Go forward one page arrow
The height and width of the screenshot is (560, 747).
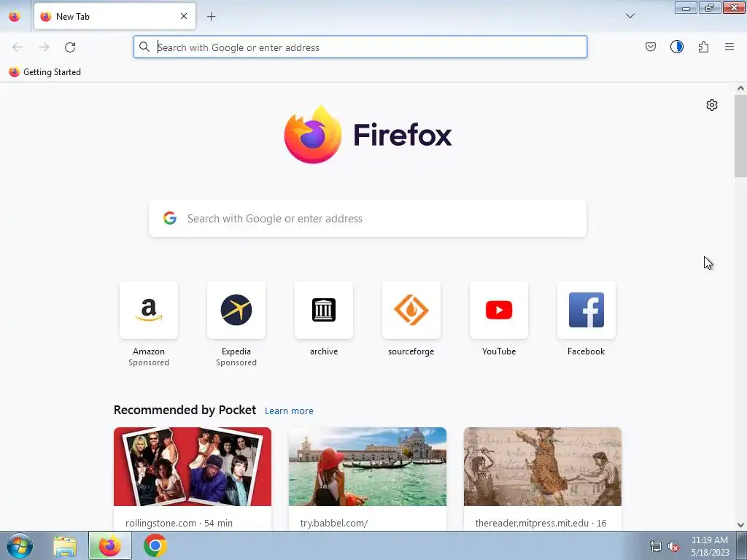(x=44, y=47)
